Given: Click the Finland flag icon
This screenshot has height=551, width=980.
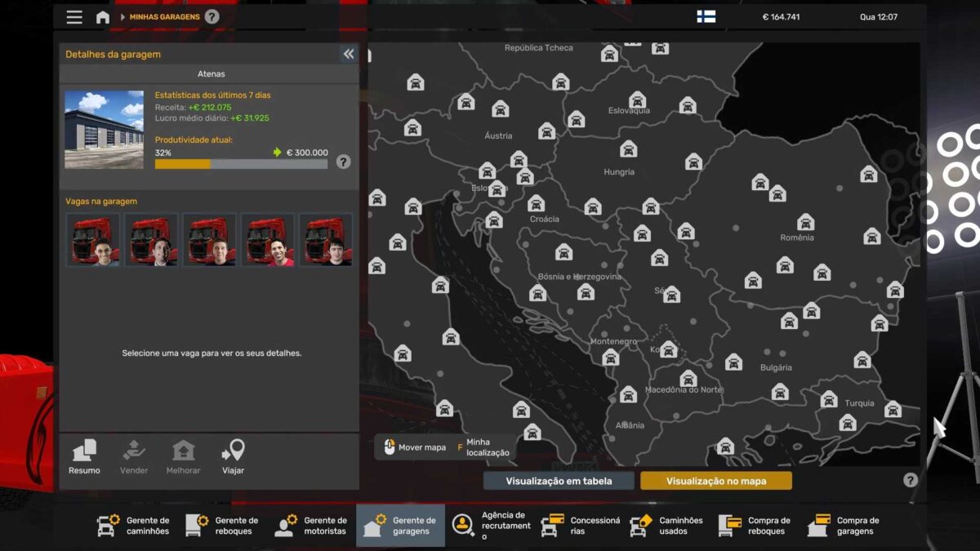Looking at the screenshot, I should (706, 16).
